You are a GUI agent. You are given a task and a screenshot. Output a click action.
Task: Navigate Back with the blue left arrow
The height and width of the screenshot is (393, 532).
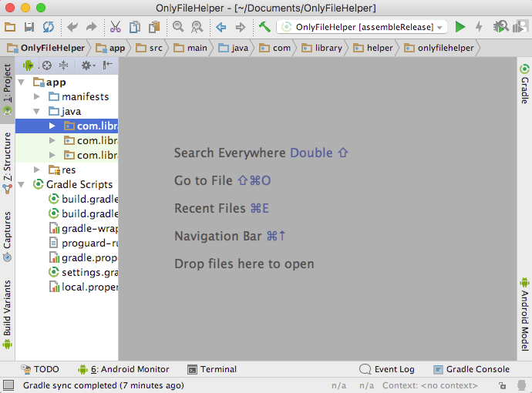click(221, 27)
